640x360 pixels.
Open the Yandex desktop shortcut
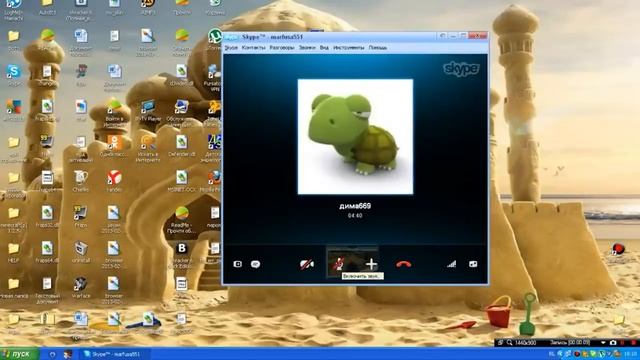click(114, 178)
